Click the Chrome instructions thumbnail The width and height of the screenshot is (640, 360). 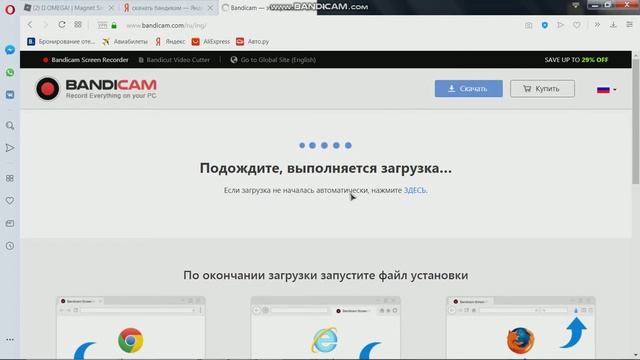point(131,328)
